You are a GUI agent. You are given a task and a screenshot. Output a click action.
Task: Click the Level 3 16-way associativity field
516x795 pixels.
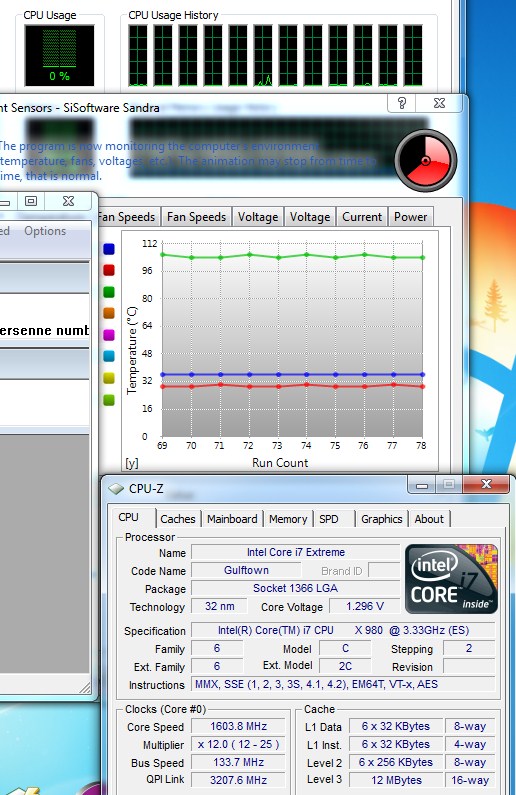coord(470,780)
